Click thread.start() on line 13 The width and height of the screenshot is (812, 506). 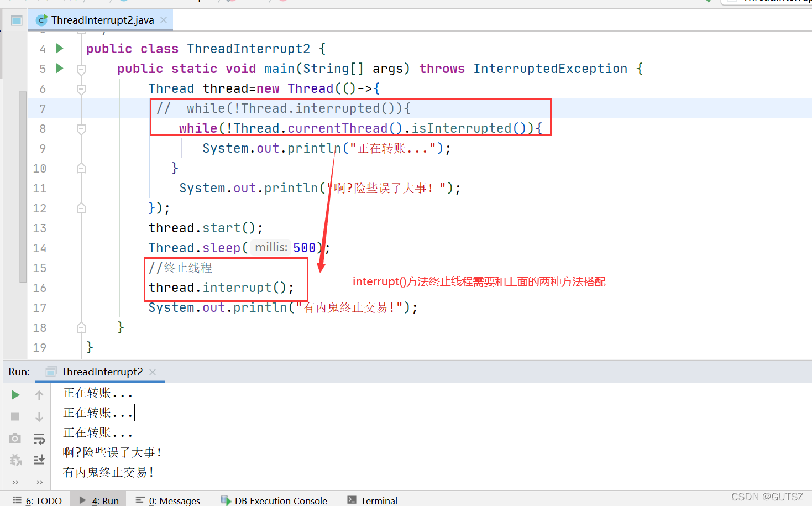(206, 228)
